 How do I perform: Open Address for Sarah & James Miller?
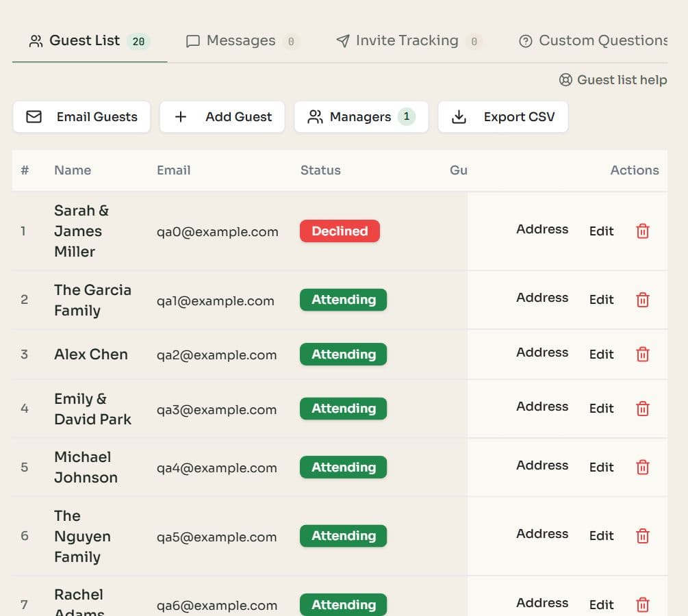[542, 229]
